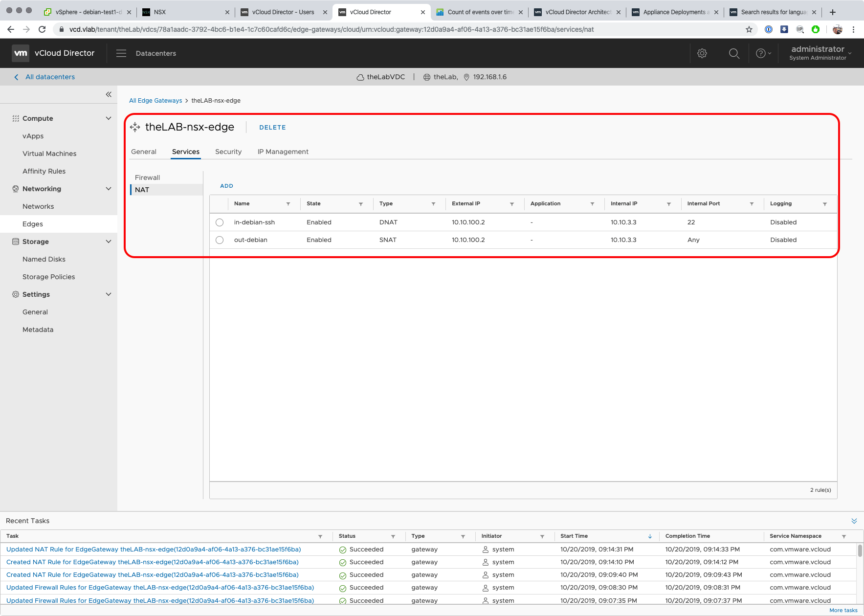Collapse the Recent Tasks panel
The height and width of the screenshot is (616, 864).
coord(854,521)
